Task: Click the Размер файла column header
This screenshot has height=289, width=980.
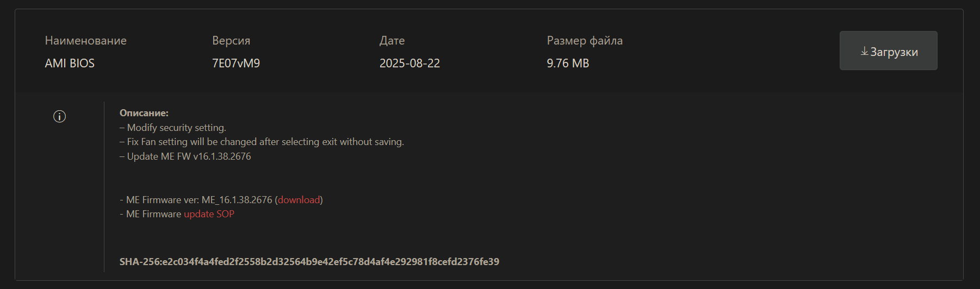Action: tap(585, 41)
